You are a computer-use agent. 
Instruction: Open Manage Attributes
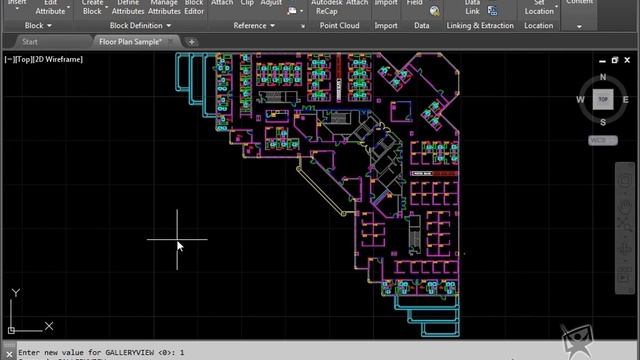pos(164,7)
